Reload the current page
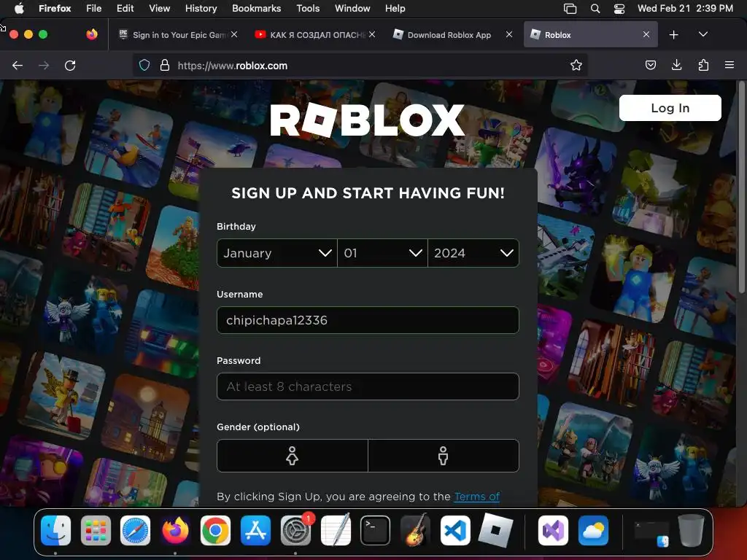The width and height of the screenshot is (747, 560). 70,65
